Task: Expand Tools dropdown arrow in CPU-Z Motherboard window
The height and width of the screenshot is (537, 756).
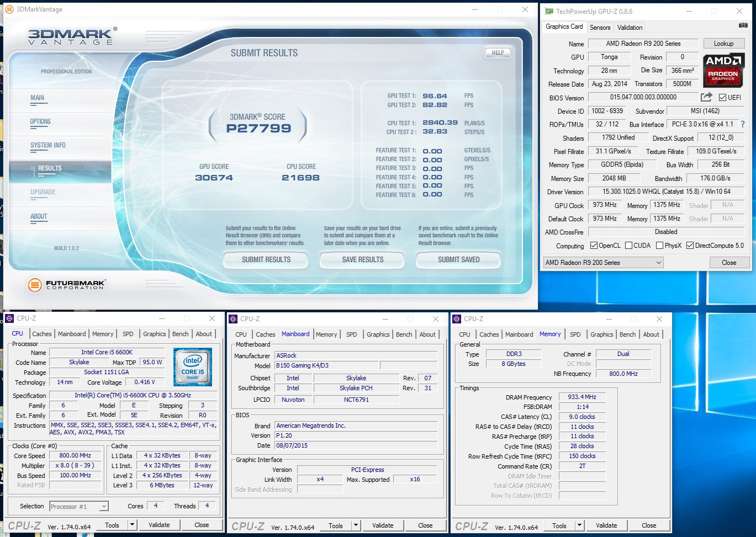Action: click(x=356, y=525)
